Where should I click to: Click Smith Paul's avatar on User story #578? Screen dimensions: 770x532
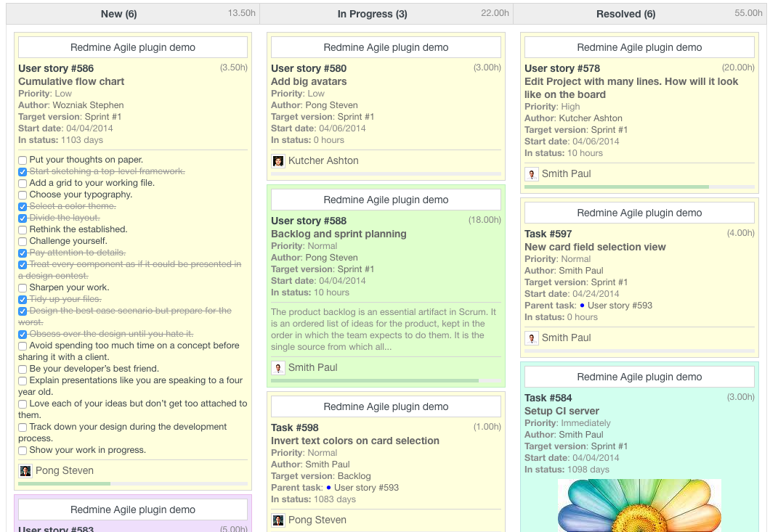(x=531, y=174)
